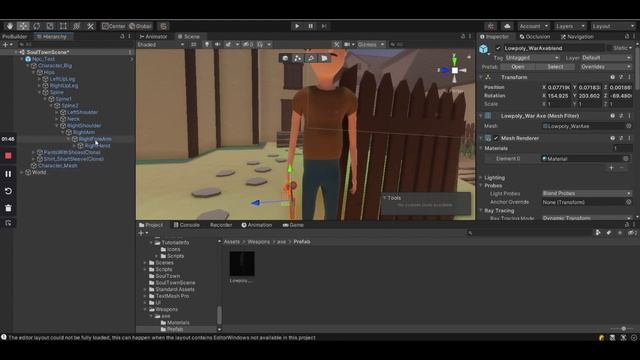The height and width of the screenshot is (360, 640).
Task: Collapse the Npc_Test hierarchy item
Action: [22, 59]
